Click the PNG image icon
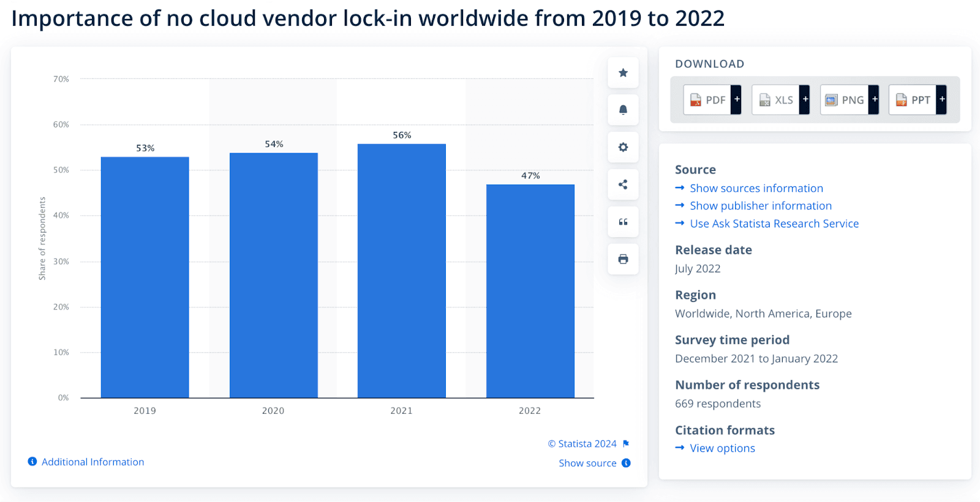The height and width of the screenshot is (502, 980). point(831,100)
